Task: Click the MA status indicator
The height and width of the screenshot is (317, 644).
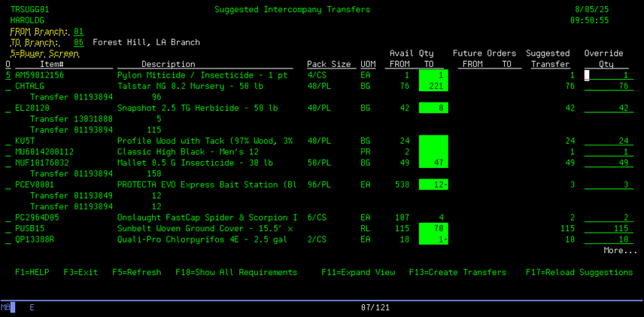Action: 5,307
